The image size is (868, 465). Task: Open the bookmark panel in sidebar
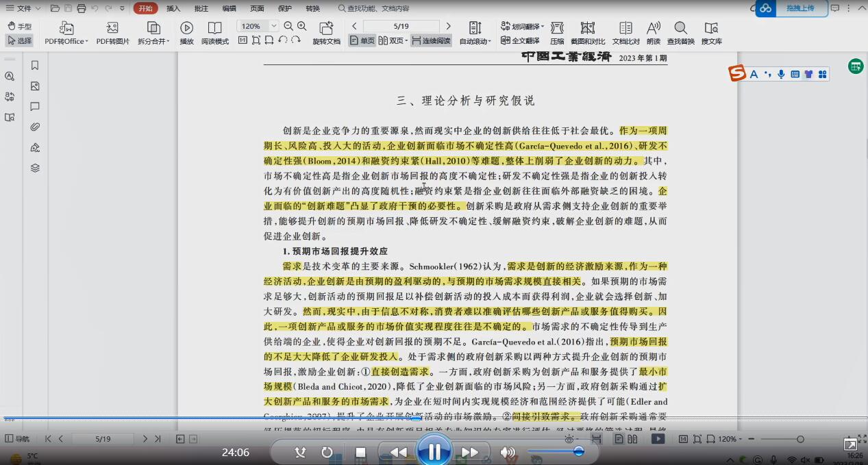click(x=35, y=66)
